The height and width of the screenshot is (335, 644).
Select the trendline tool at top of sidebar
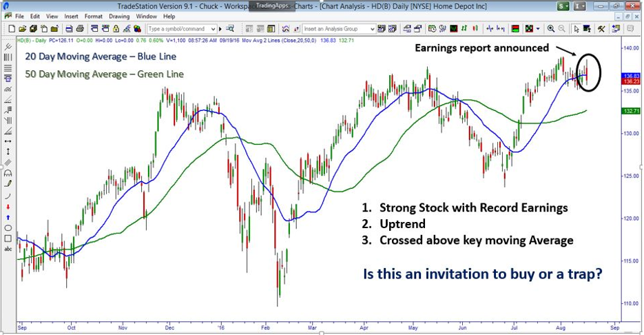coord(8,46)
